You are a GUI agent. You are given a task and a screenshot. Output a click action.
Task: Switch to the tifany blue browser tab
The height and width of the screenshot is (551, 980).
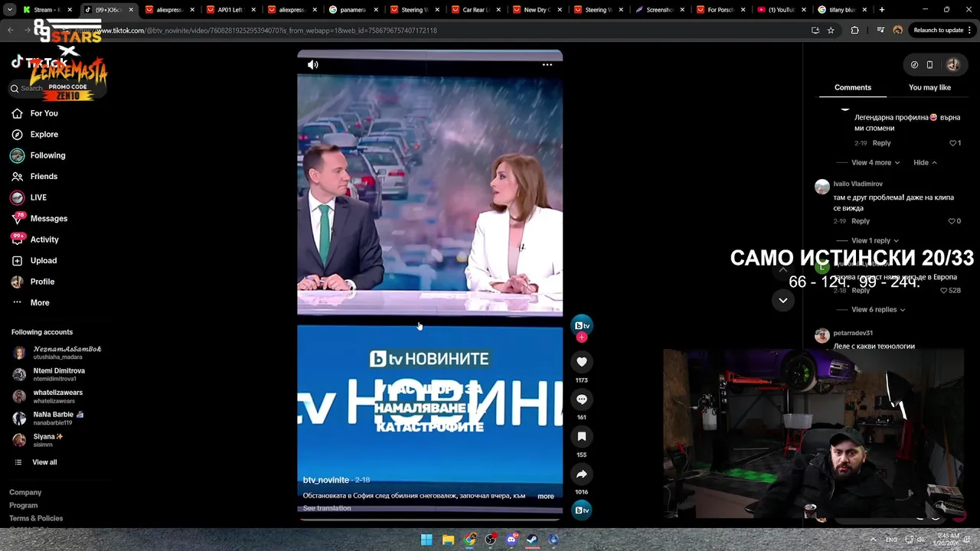pyautogui.click(x=842, y=10)
